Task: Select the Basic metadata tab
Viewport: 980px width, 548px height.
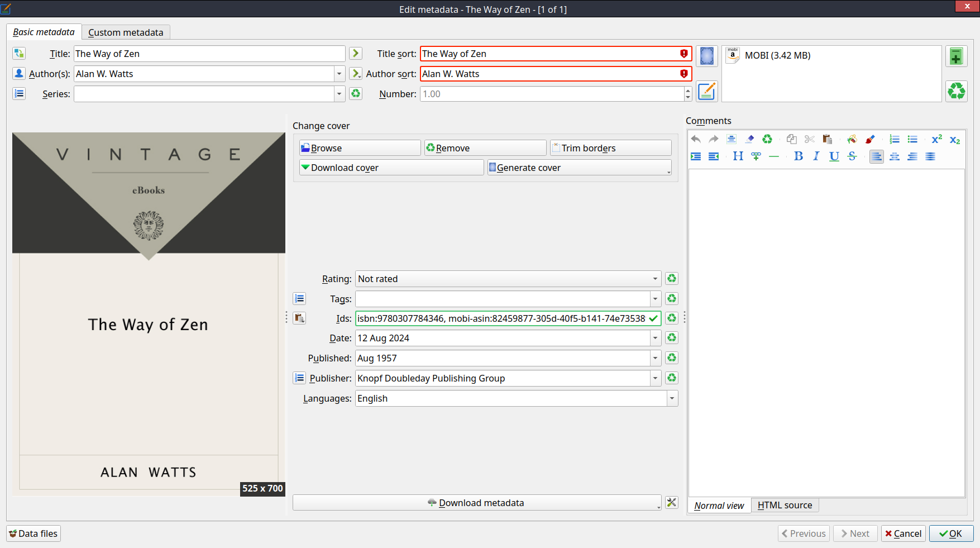Action: [x=44, y=32]
